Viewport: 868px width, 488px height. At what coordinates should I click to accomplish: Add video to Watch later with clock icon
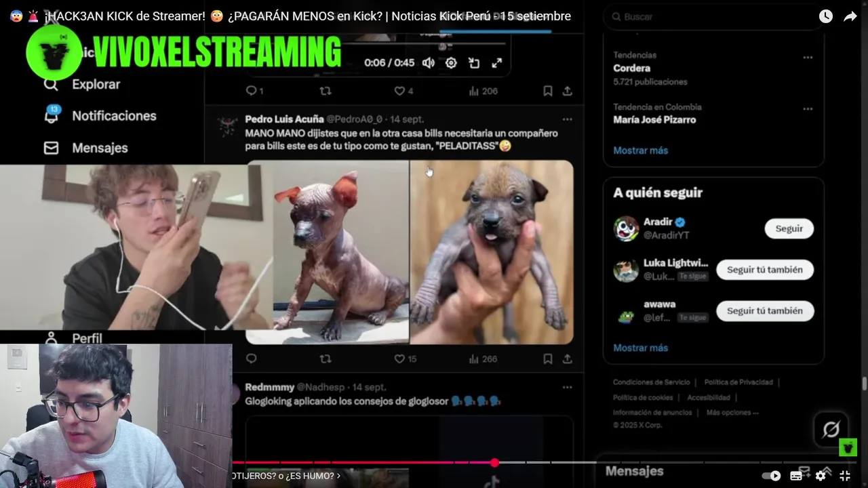click(x=825, y=16)
